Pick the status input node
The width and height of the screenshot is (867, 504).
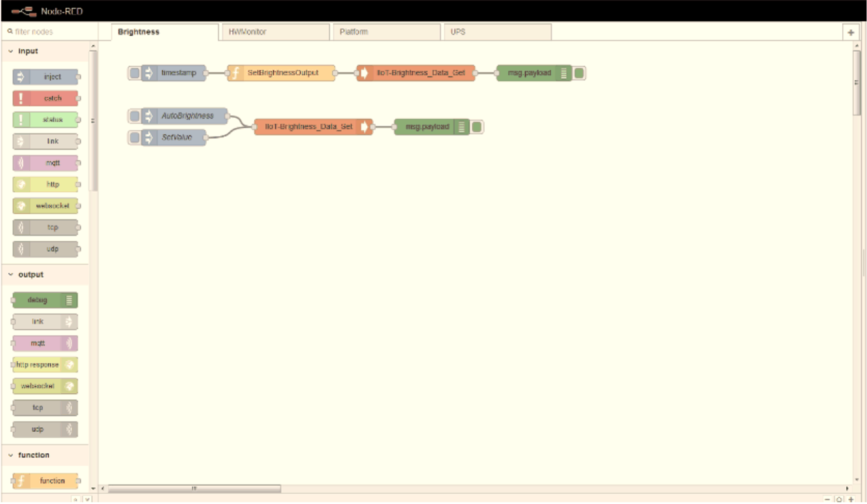coord(45,120)
